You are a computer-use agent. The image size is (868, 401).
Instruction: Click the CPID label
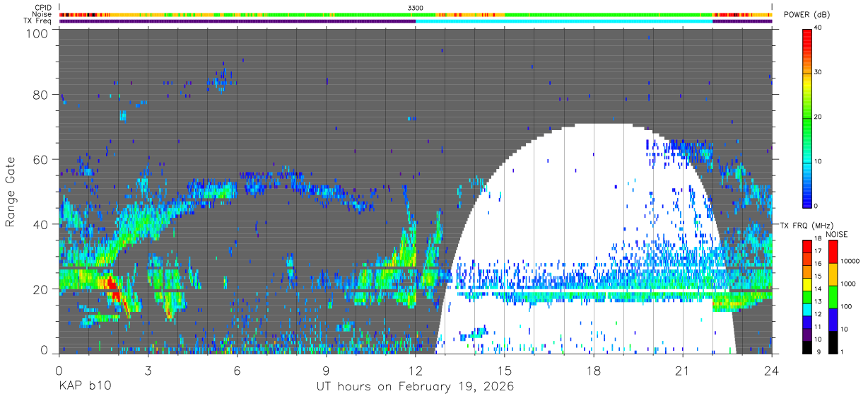[x=42, y=7]
